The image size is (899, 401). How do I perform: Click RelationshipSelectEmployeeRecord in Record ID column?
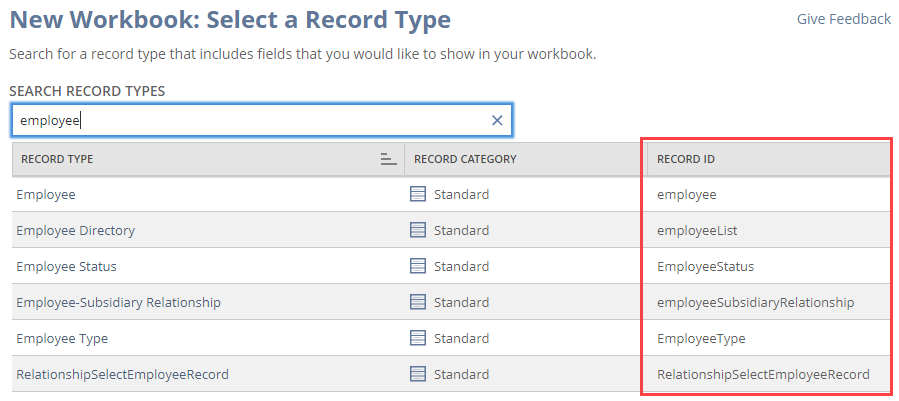[763, 375]
